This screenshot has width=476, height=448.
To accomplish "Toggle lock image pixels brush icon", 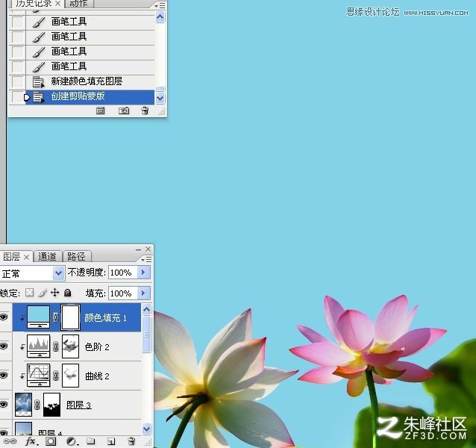I will point(43,293).
